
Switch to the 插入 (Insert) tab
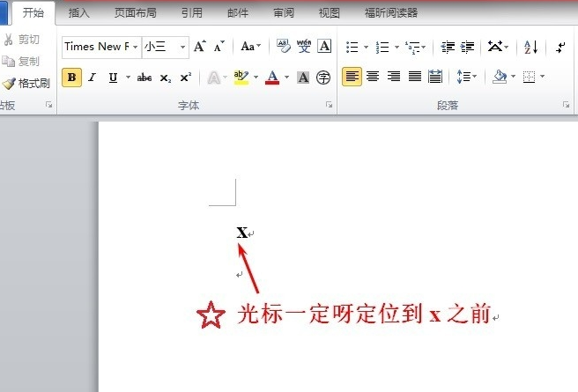click(79, 13)
